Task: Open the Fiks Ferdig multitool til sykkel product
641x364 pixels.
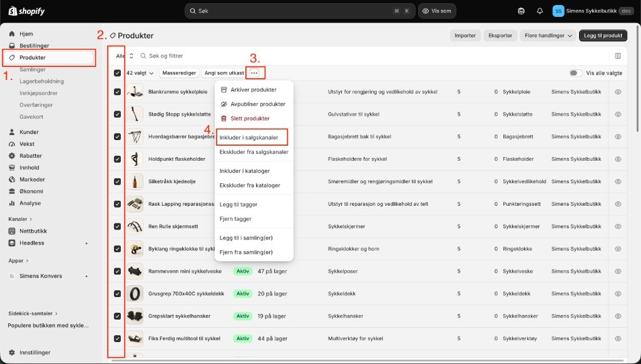Action: coord(185,339)
